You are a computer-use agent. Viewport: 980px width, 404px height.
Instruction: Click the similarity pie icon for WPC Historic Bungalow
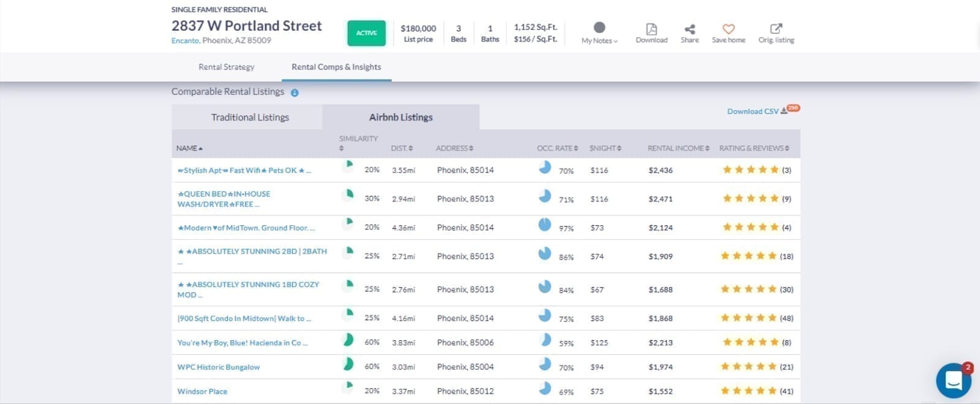pos(348,365)
